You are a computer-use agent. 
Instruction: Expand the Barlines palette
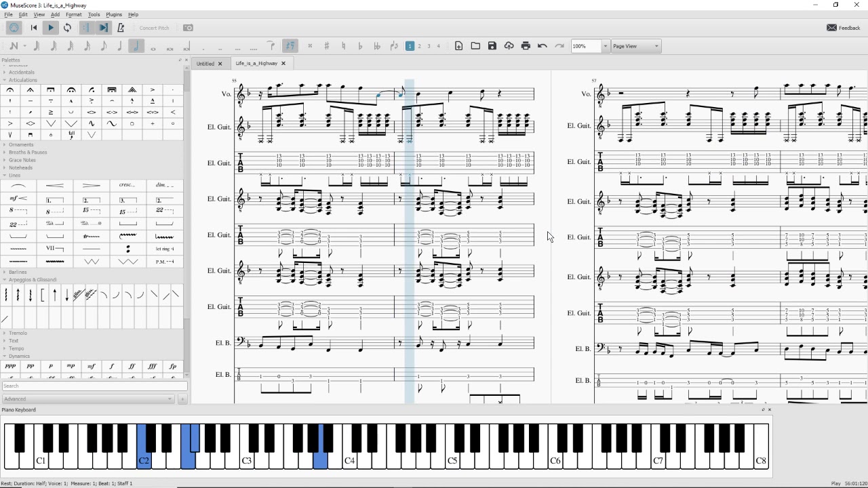(18, 272)
